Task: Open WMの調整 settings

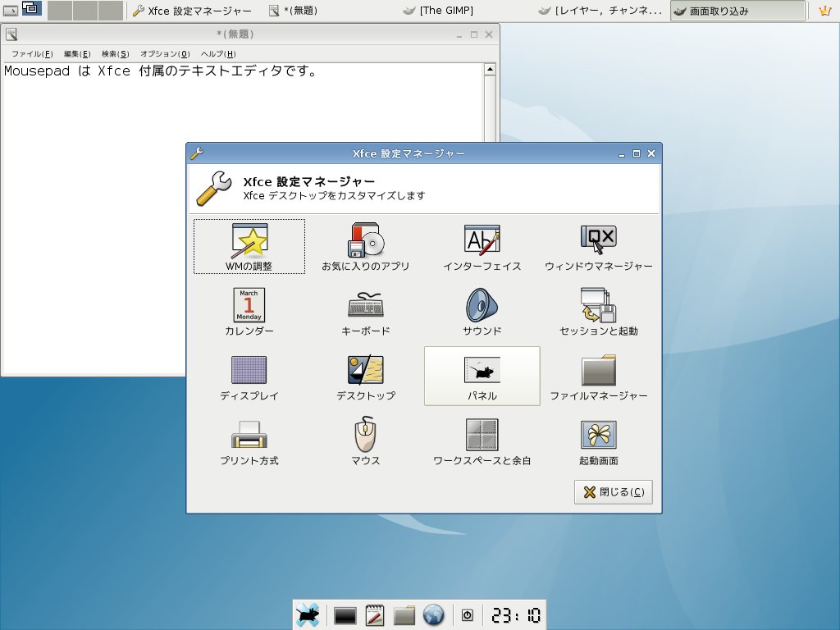Action: pyautogui.click(x=249, y=246)
